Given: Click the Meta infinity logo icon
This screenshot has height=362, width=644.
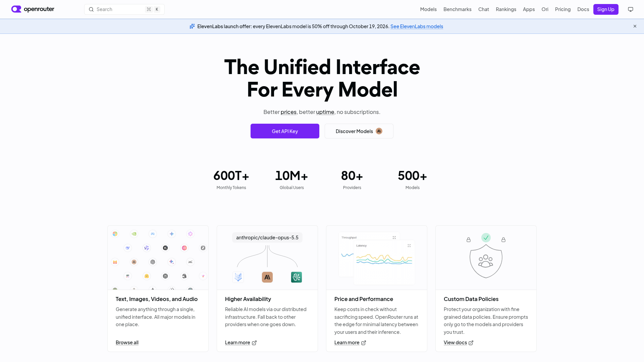Looking at the screenshot, I should (x=153, y=234).
